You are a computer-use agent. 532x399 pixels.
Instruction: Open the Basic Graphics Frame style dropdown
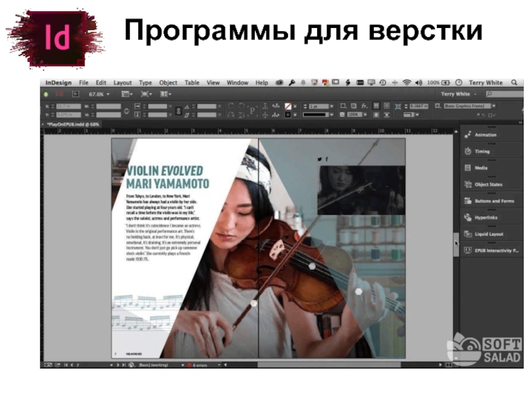pos(470,106)
